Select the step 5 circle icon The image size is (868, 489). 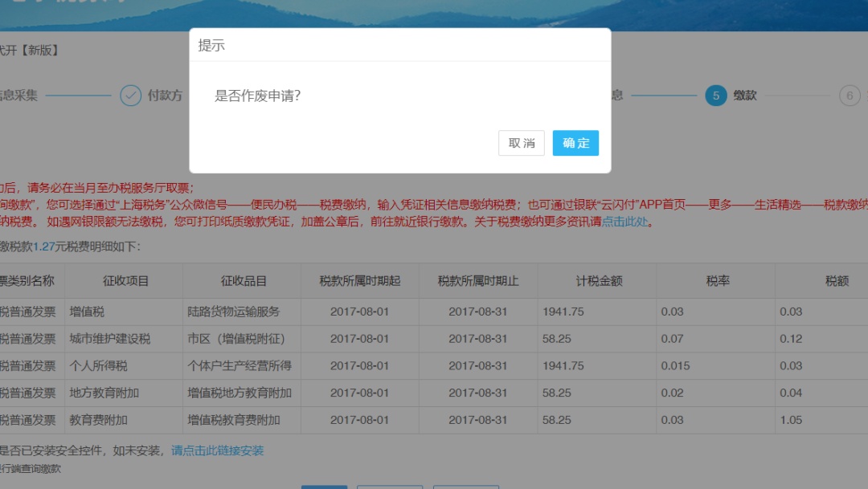(x=715, y=96)
